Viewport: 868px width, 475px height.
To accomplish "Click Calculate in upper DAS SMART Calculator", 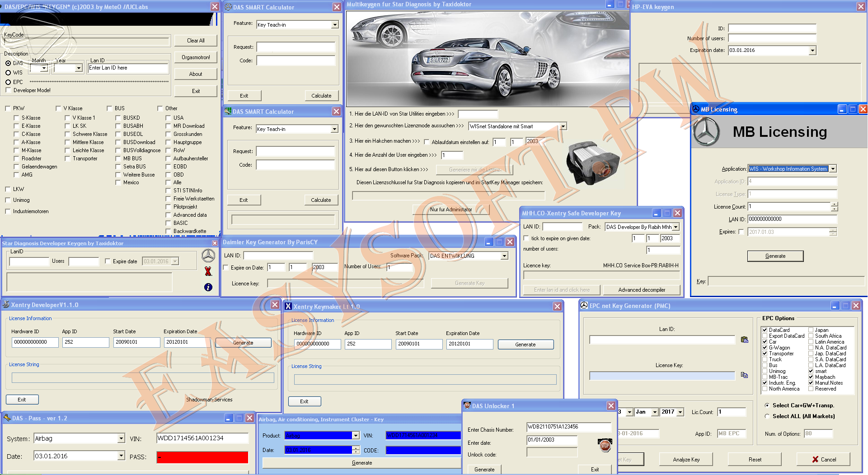I will [x=321, y=96].
